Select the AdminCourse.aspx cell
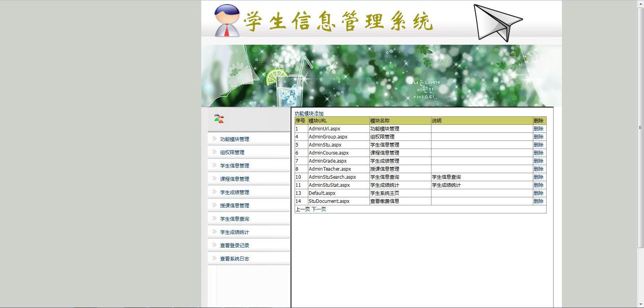 (x=339, y=153)
